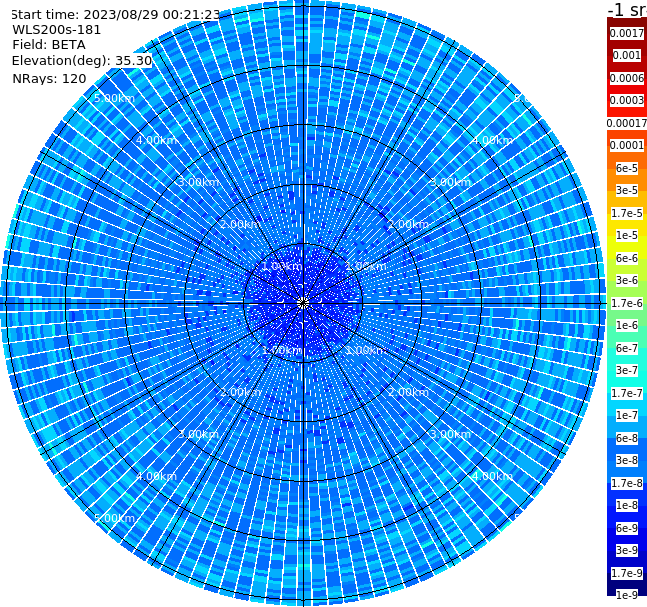Click the 0.0017 colorbar label

[626, 33]
